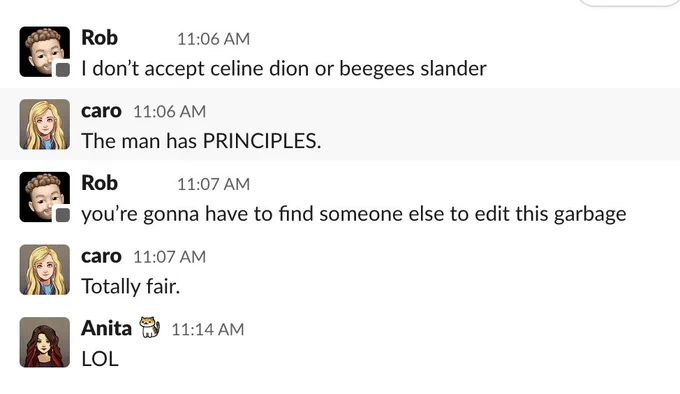Screen dimensions: 680x394
Task: Open Anita's username link
Action: pyautogui.click(x=106, y=328)
